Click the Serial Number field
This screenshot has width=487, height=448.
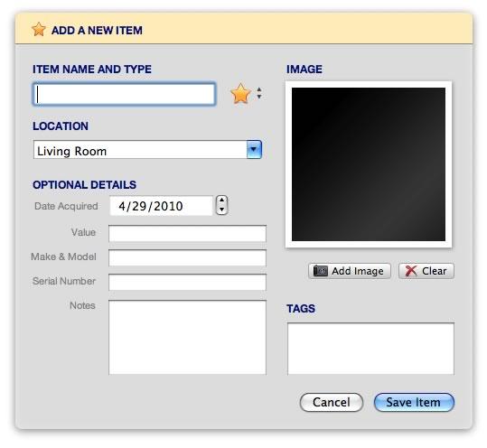187,282
